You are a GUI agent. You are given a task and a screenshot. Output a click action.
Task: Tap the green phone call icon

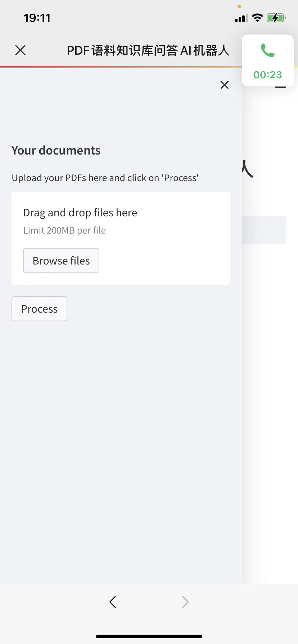[267, 51]
